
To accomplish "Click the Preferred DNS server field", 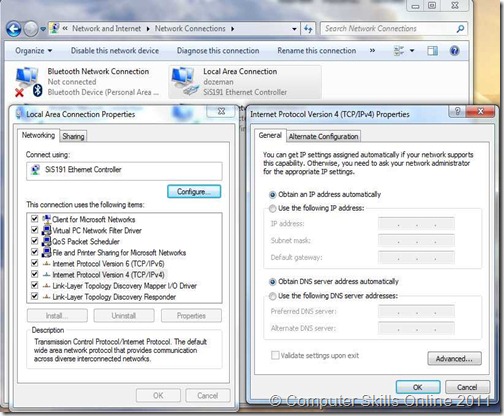I will 416,311.
